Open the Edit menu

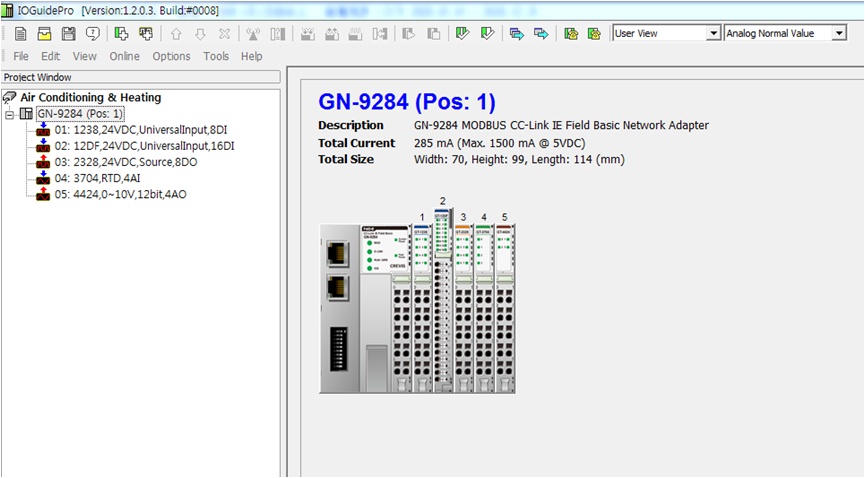tap(50, 56)
